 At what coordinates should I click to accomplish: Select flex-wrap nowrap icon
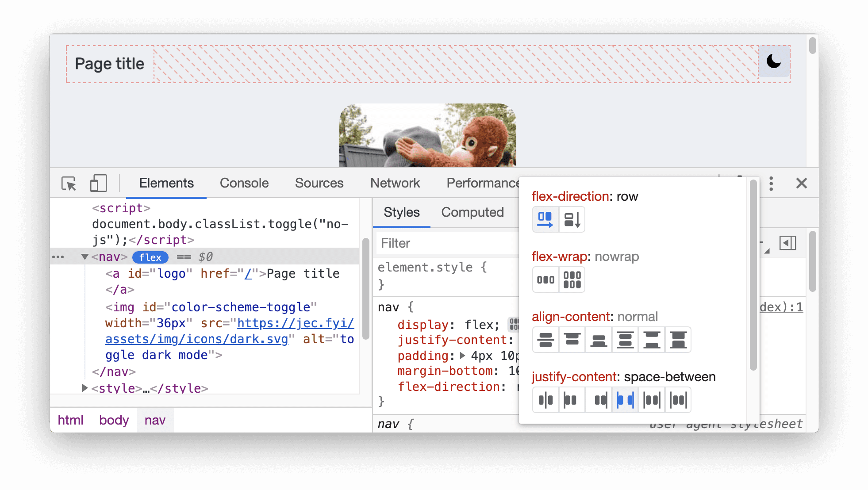click(544, 278)
